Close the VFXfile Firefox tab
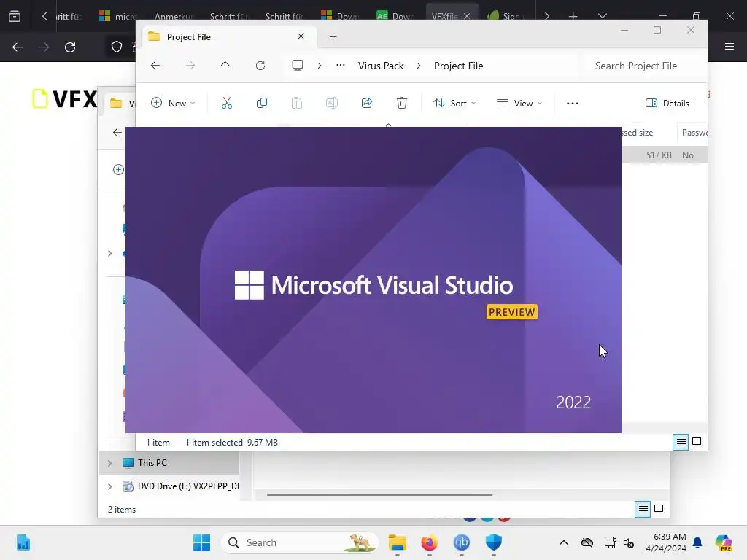The image size is (747, 560). pyautogui.click(x=467, y=16)
